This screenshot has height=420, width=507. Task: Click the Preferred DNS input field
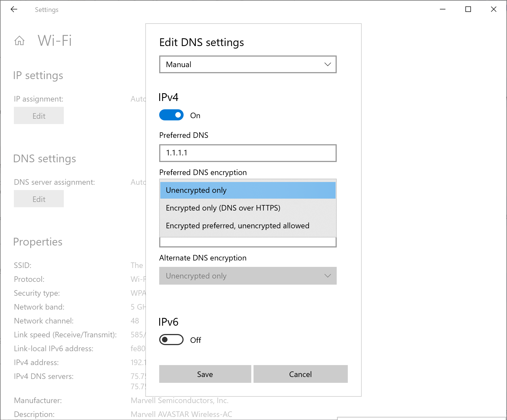pyautogui.click(x=247, y=153)
